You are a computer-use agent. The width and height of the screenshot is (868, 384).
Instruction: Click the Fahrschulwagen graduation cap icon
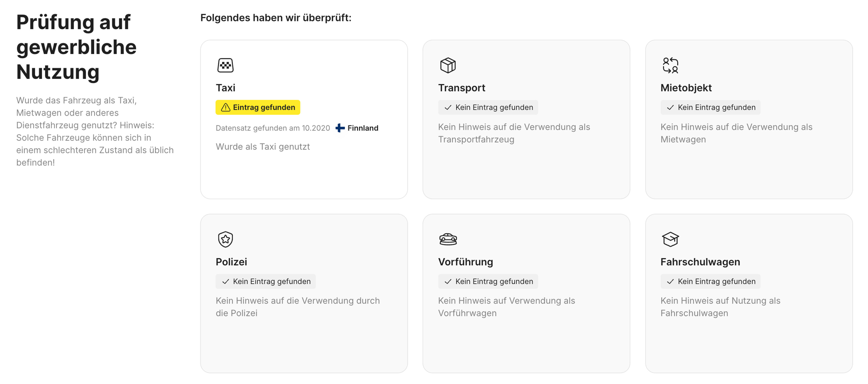670,239
